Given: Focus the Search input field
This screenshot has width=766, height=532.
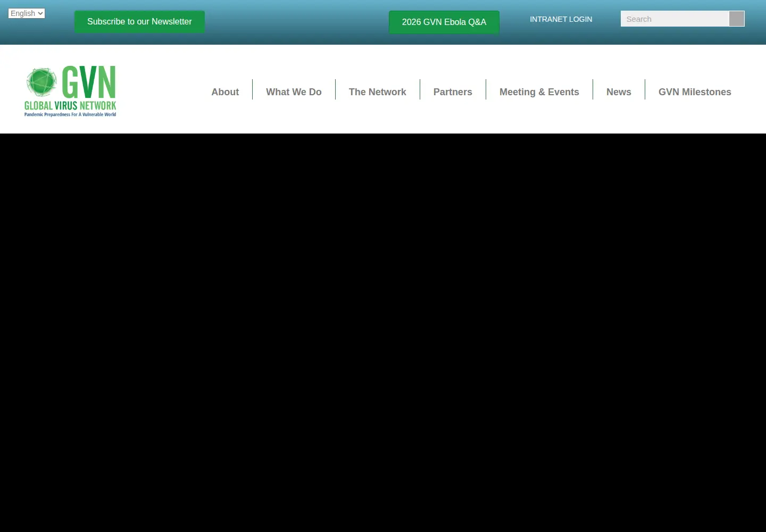Looking at the screenshot, I should click(x=675, y=19).
